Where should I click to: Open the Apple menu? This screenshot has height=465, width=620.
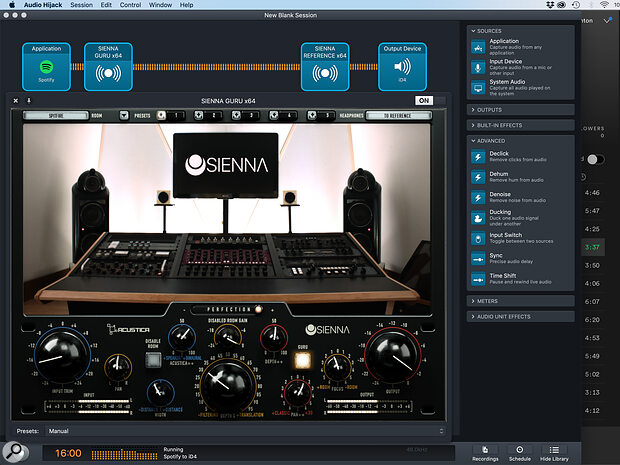click(12, 5)
